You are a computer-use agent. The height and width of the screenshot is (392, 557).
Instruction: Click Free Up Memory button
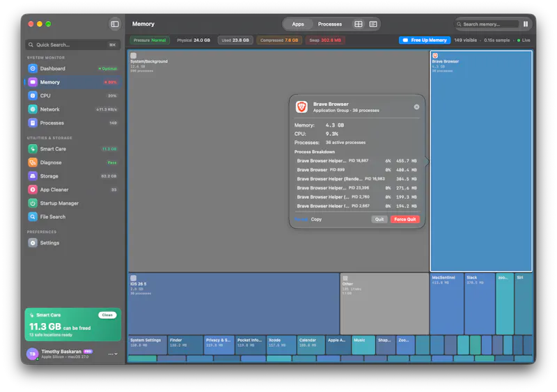click(425, 40)
